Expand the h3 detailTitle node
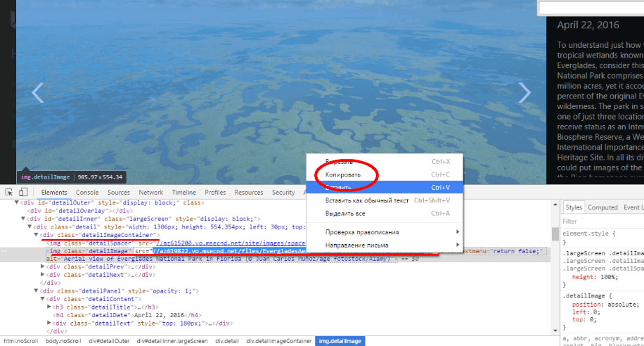 (49, 307)
